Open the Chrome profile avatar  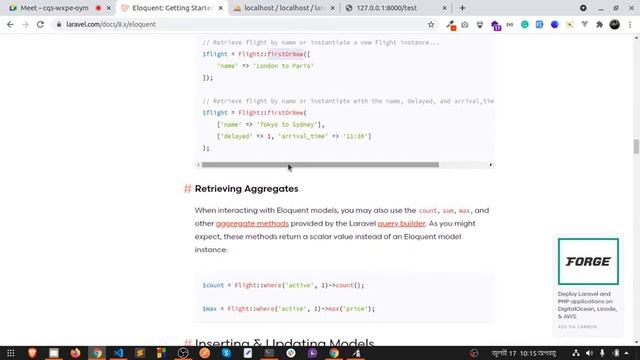(x=615, y=24)
